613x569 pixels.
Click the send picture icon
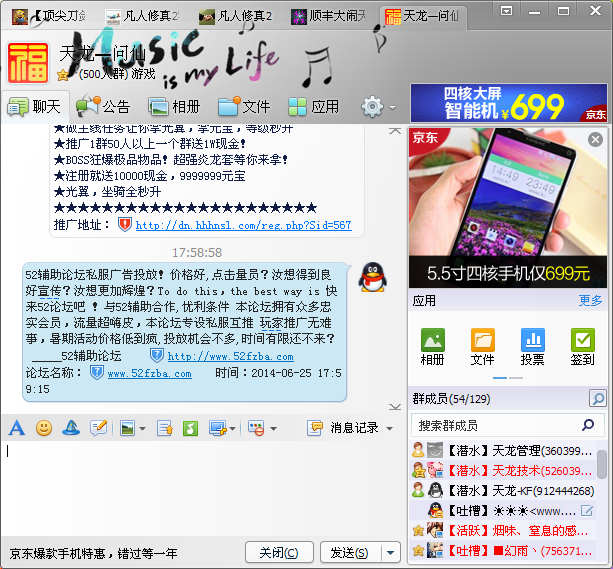pyautogui.click(x=127, y=428)
